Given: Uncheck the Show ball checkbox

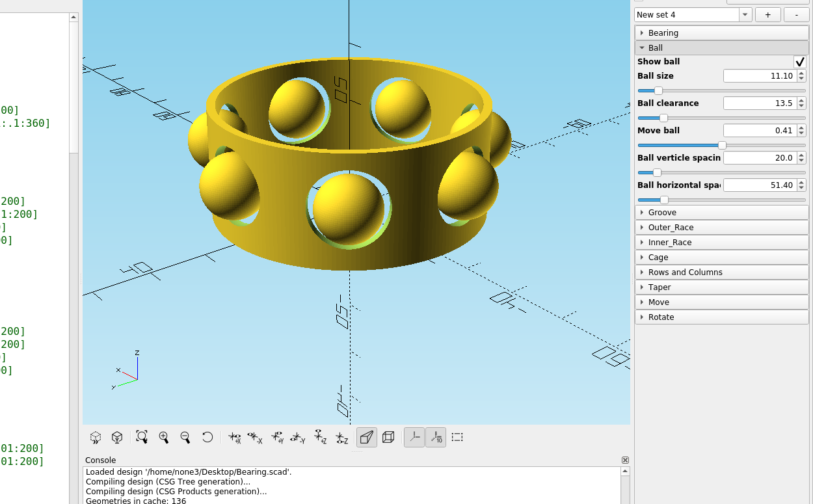Looking at the screenshot, I should tap(800, 62).
